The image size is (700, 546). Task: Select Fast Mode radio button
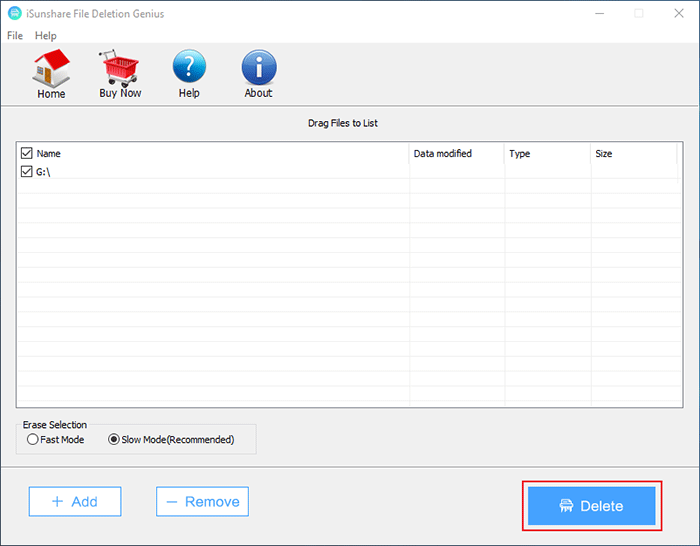[x=32, y=439]
